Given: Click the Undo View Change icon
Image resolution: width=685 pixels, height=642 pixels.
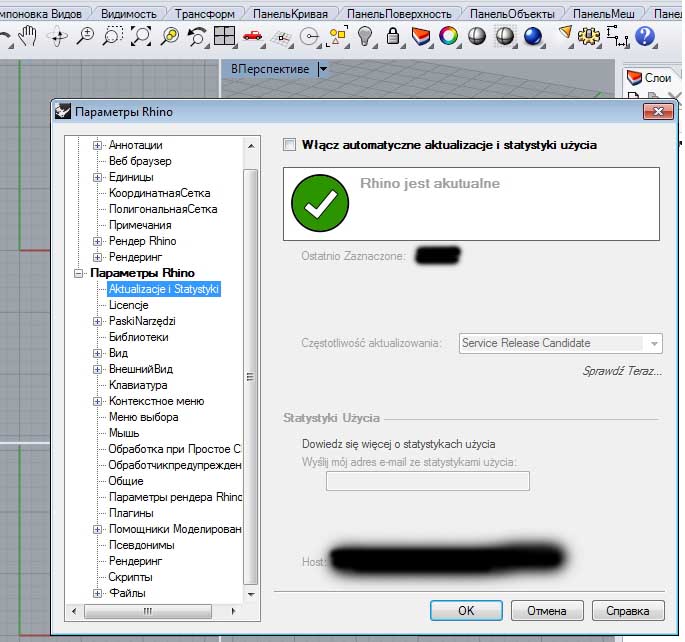Looking at the screenshot, I should [197, 36].
